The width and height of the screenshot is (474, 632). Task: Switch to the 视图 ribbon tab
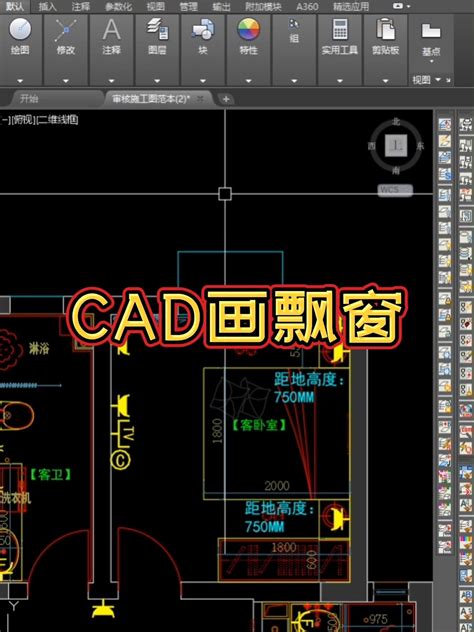156,6
